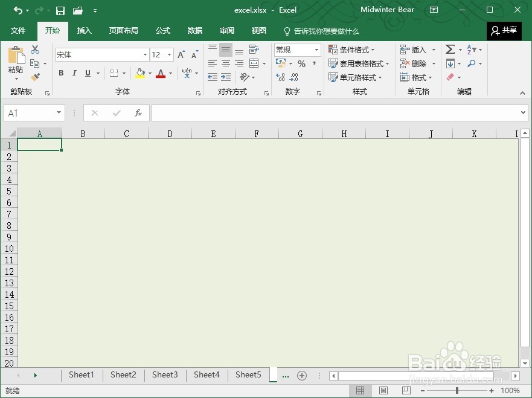Viewport: 532px width, 398px height.
Task: Click the phonetic guide wén icon
Action: point(187,73)
